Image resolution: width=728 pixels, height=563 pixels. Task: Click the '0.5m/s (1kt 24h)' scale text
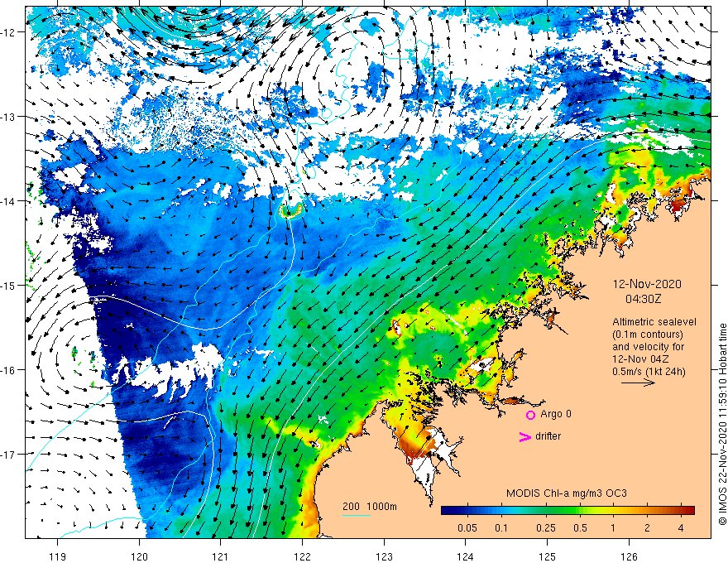click(649, 372)
